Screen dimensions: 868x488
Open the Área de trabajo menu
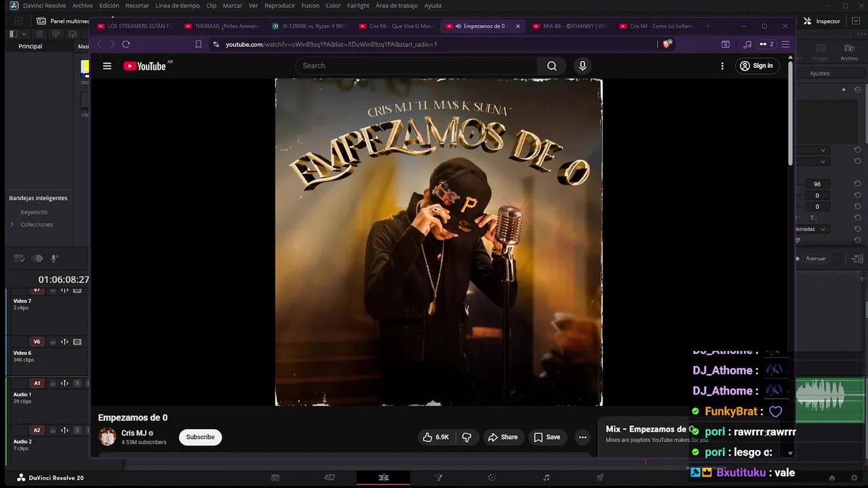397,5
